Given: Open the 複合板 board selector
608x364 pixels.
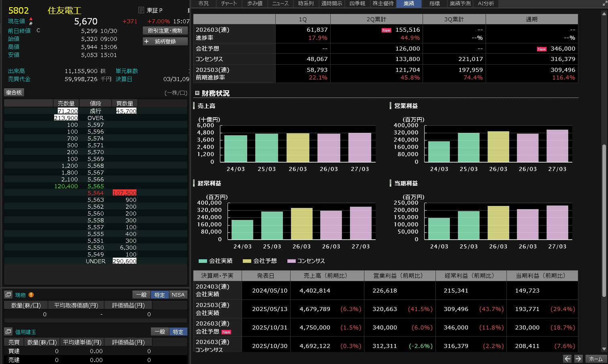Looking at the screenshot, I should pyautogui.click(x=14, y=92).
